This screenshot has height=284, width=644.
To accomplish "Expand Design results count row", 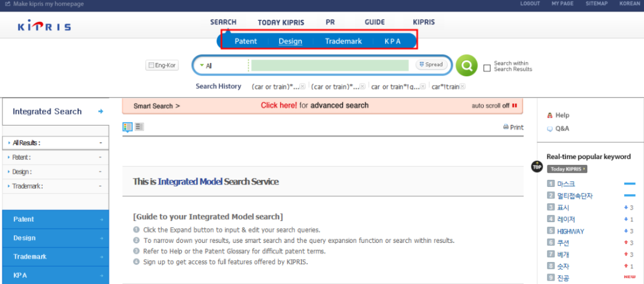I will click(x=55, y=171).
